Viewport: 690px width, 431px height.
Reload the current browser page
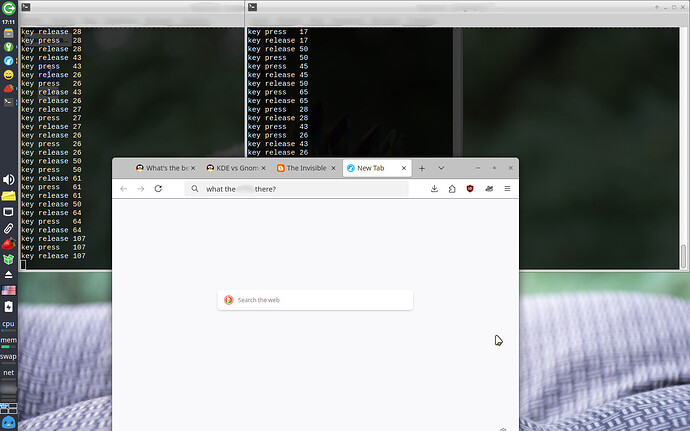click(x=158, y=189)
